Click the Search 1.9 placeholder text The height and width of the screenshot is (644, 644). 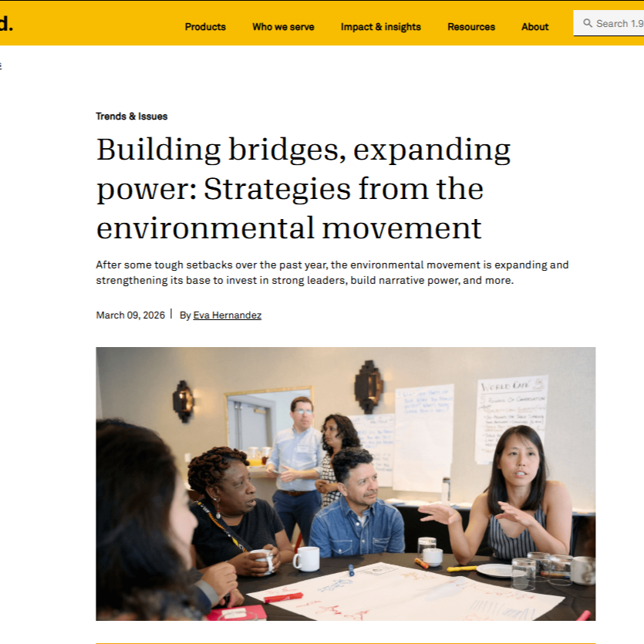coord(617,23)
